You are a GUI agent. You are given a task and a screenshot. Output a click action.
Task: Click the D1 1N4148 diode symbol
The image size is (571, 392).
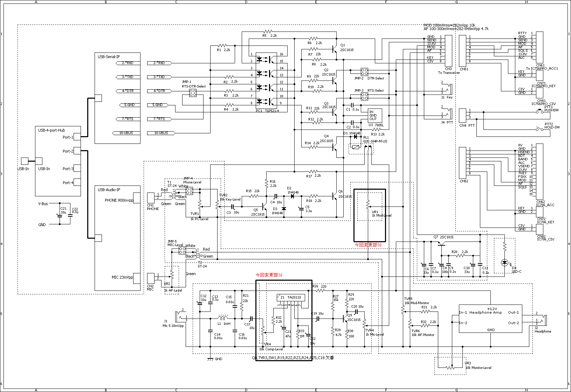click(356, 137)
